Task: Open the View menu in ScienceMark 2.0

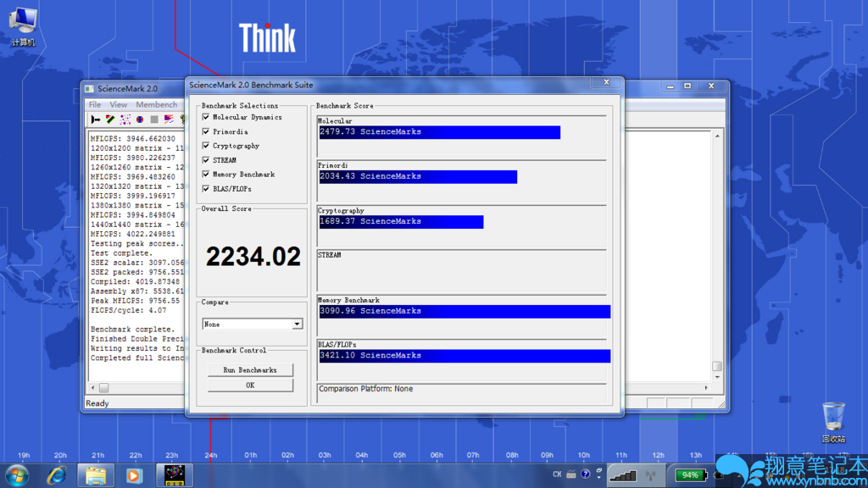Action: (119, 104)
